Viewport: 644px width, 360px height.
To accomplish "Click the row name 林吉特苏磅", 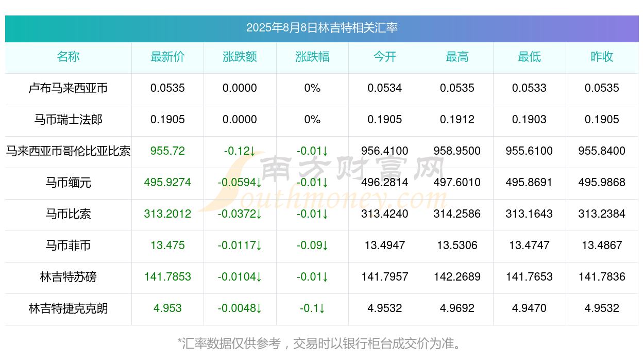I will point(68,277).
